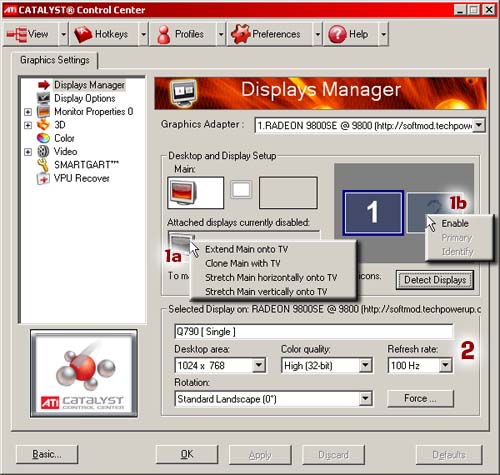Open the Graphics Adapter dropdown
The width and height of the screenshot is (500, 475).
point(479,125)
